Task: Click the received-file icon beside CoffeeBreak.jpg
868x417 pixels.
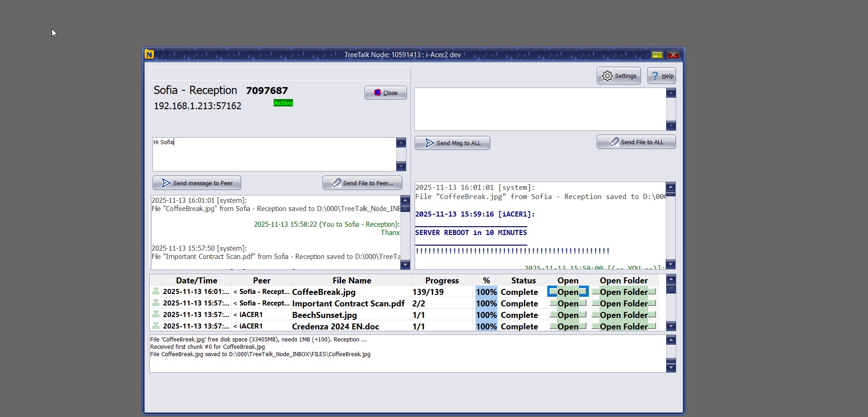Action: coord(156,292)
